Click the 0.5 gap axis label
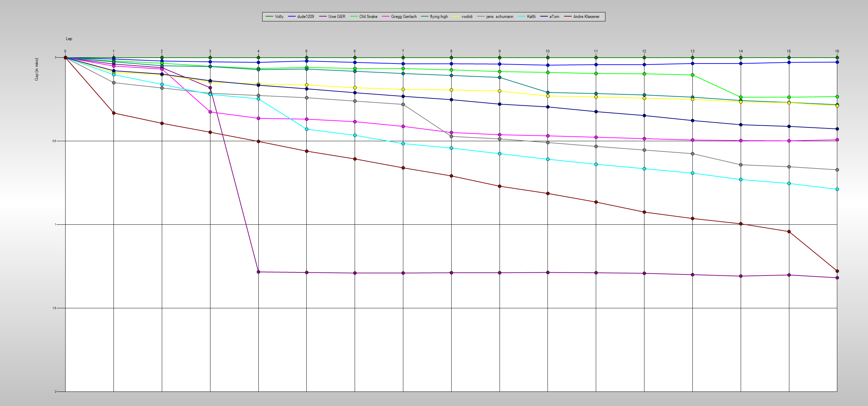The height and width of the screenshot is (406, 868). click(54, 141)
